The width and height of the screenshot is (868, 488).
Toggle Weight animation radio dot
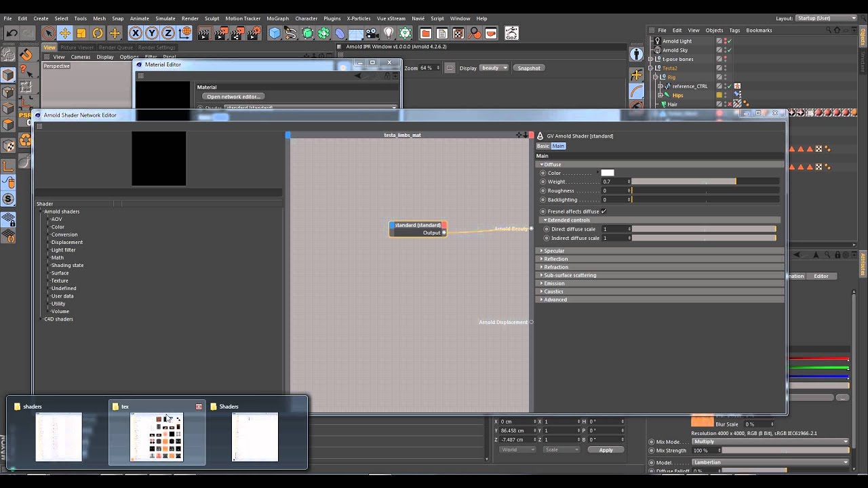543,182
